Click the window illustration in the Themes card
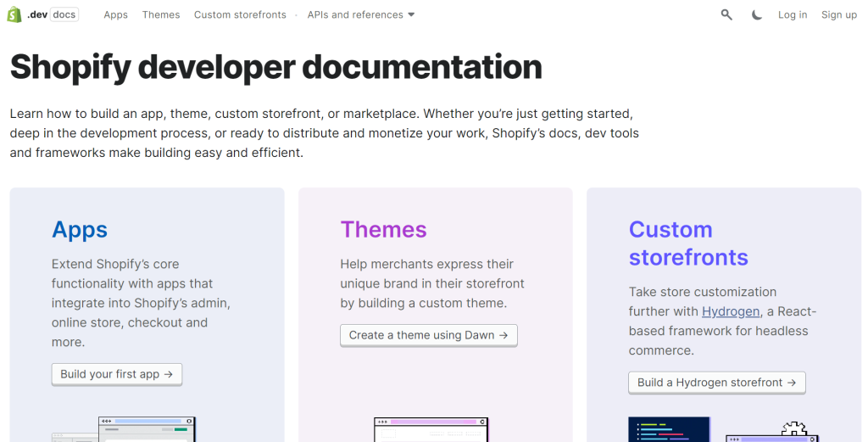Image resolution: width=868 pixels, height=442 pixels. (x=431, y=429)
